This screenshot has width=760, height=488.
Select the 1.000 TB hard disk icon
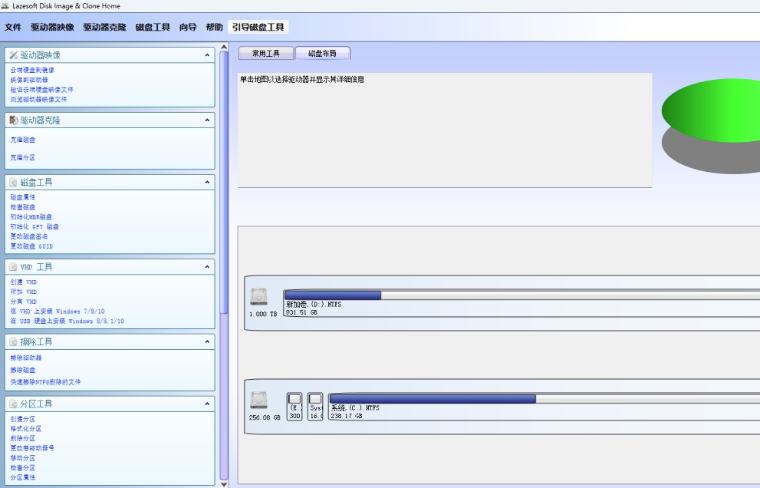click(259, 297)
